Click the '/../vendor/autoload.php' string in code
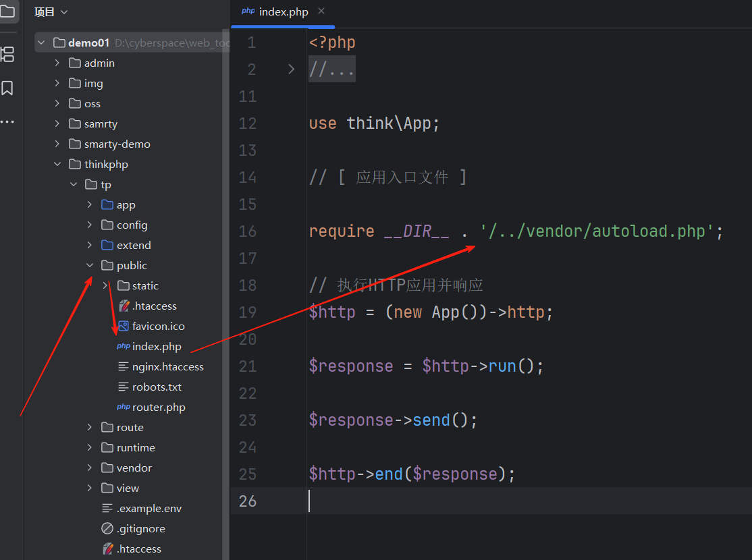Viewport: 752px width, 560px height. [x=597, y=231]
